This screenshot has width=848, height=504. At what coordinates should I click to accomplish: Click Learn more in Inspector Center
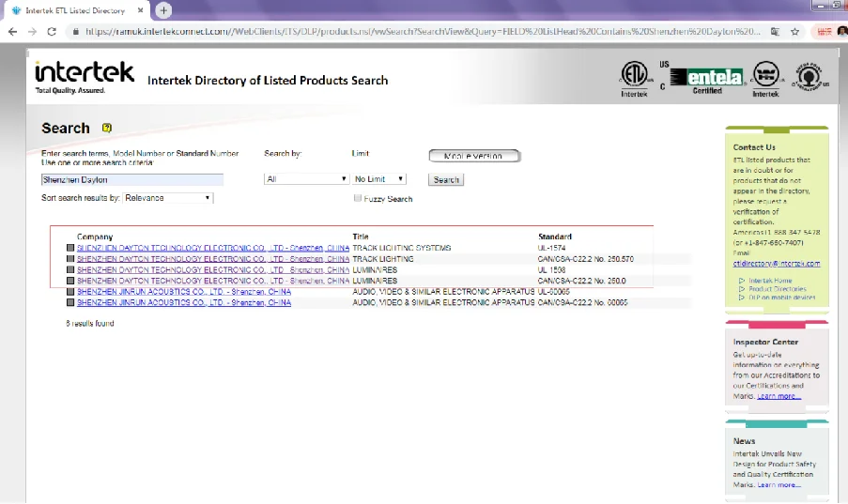pyautogui.click(x=779, y=396)
